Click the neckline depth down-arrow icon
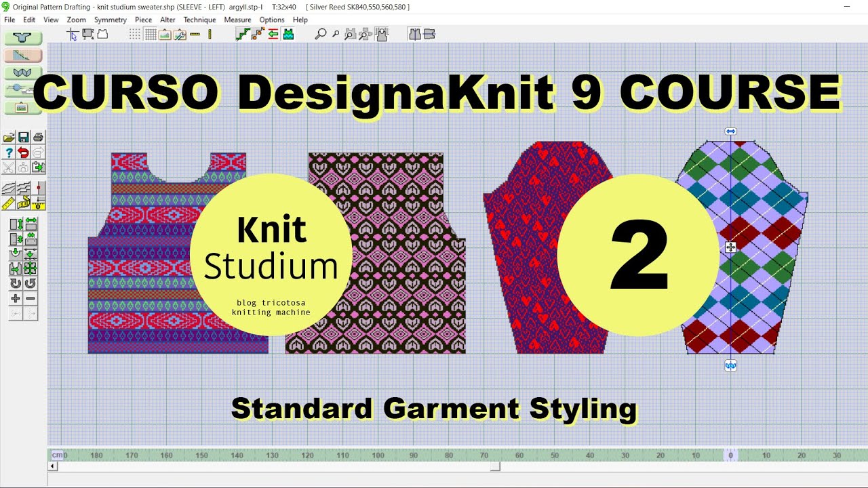The image size is (868, 488). pos(16,254)
